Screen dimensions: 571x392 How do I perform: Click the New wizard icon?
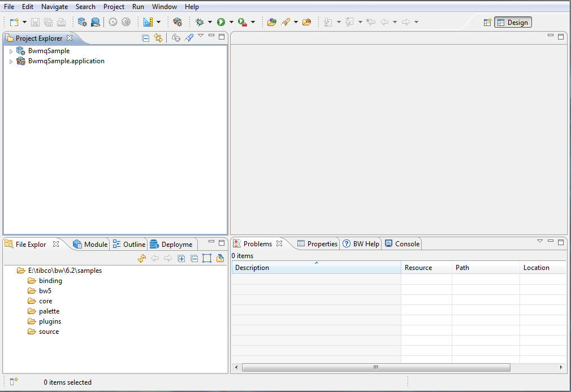click(x=14, y=22)
